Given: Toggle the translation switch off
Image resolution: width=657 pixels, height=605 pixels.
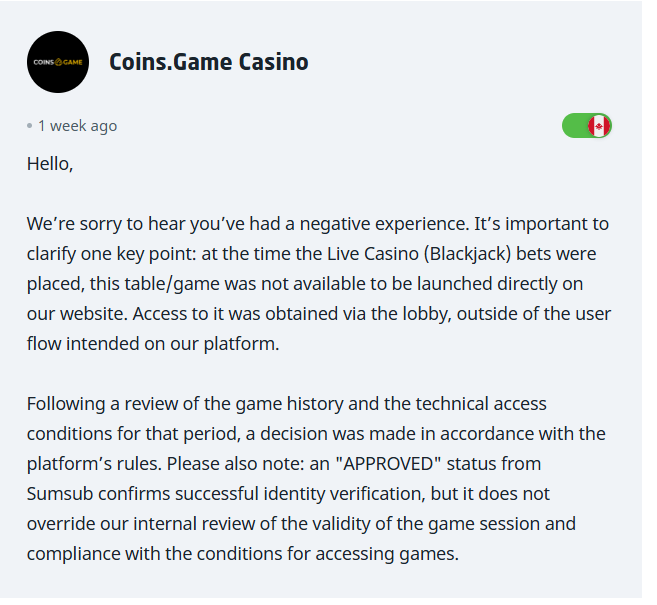Looking at the screenshot, I should [586, 126].
